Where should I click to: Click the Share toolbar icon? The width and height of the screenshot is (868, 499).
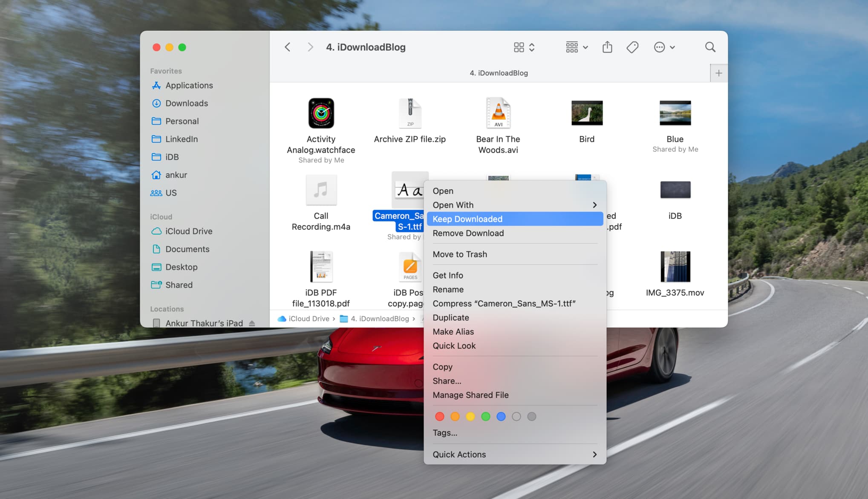click(x=607, y=47)
